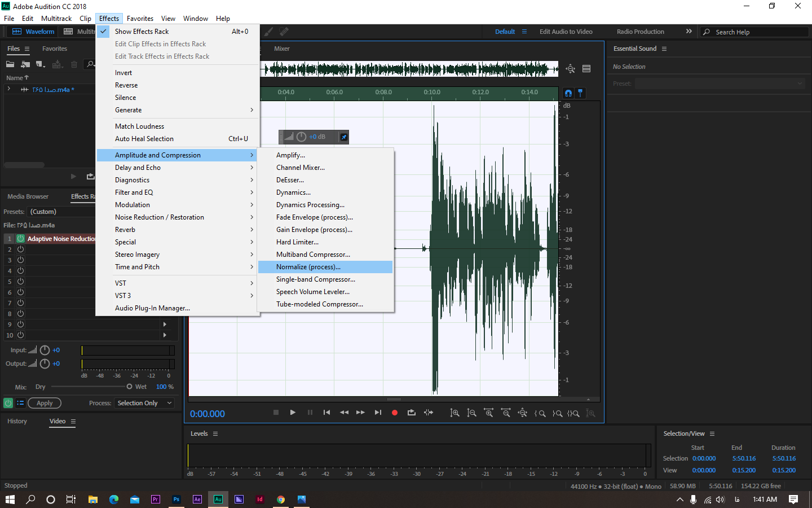This screenshot has height=508, width=812.
Task: Click the Import File icon in Files
Action: pyautogui.click(x=25, y=64)
